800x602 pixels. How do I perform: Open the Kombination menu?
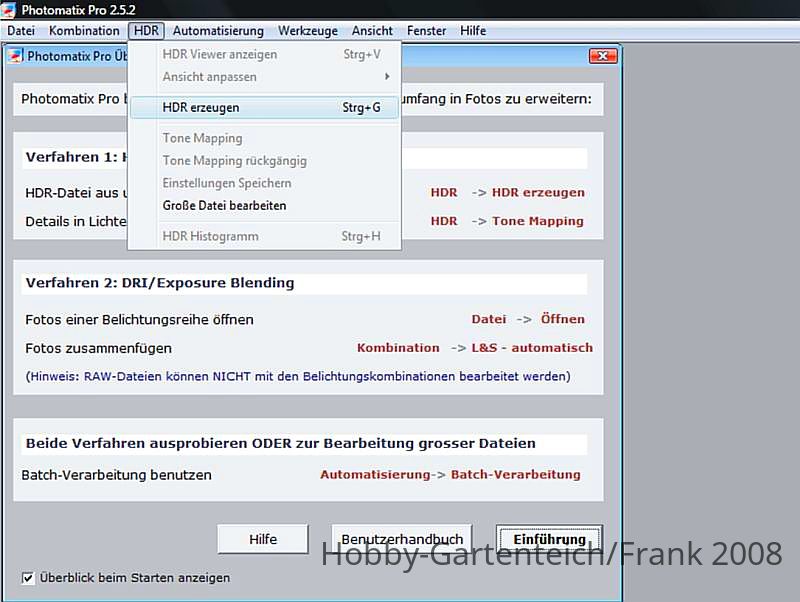[x=84, y=31]
